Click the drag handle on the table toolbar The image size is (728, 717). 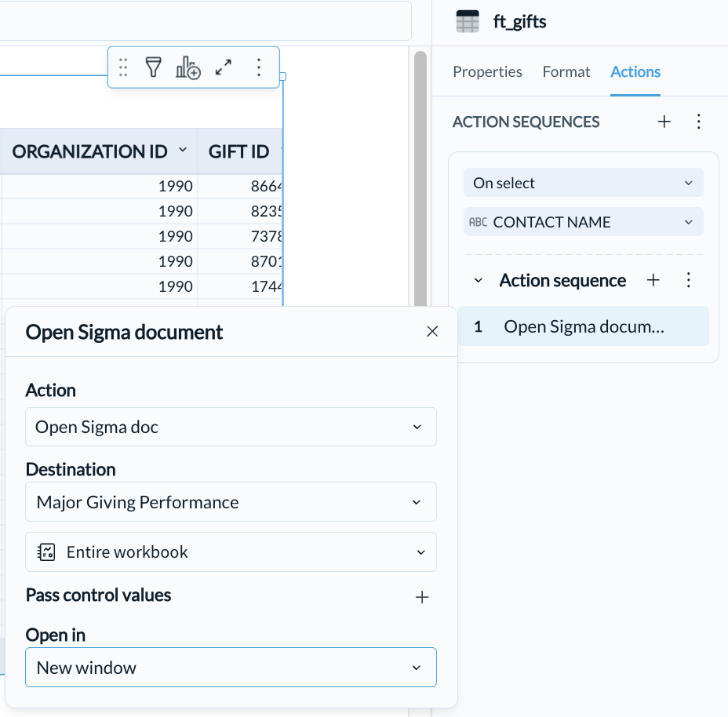[123, 67]
